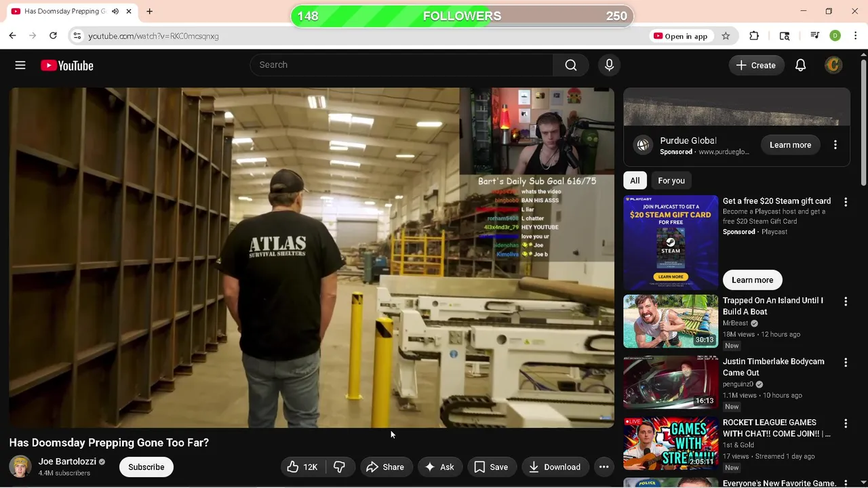Open a new browser tab
The image size is (868, 488).
(x=149, y=12)
